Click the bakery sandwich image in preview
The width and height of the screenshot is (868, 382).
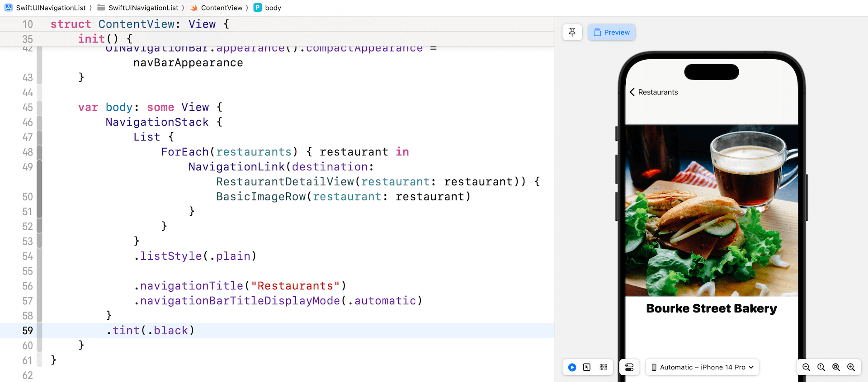tap(711, 210)
